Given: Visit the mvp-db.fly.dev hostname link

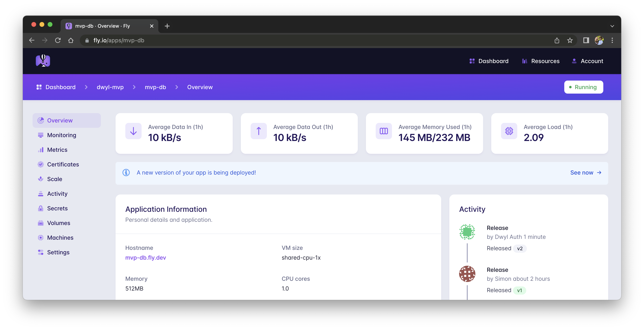Looking at the screenshot, I should 146,258.
